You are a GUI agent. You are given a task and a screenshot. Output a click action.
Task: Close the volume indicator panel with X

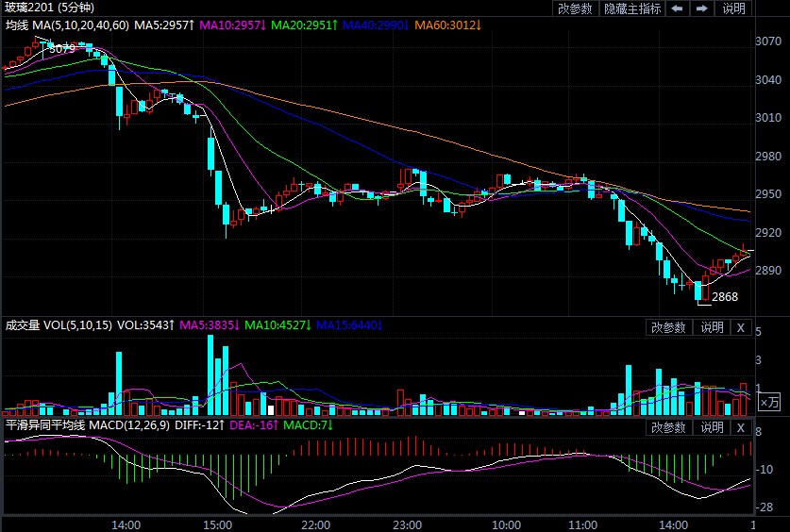point(741,327)
